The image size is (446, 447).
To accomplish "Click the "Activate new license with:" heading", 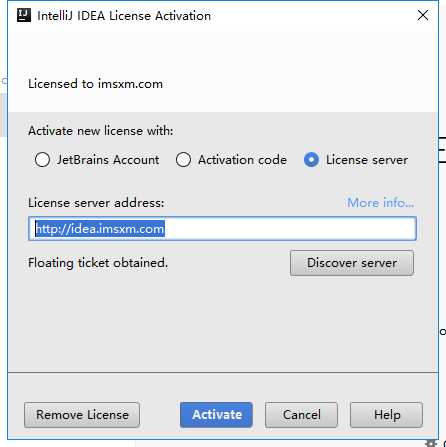I will [x=101, y=131].
